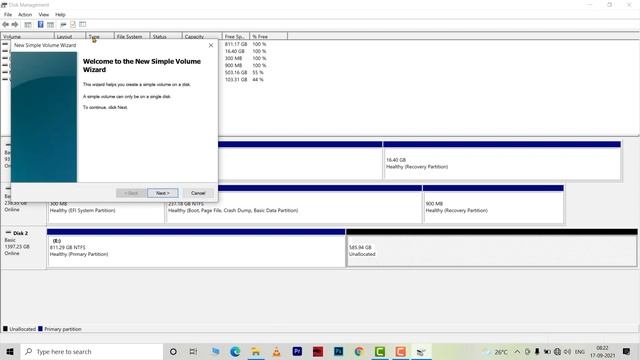Open Google Chrome from the taskbar

(359, 351)
